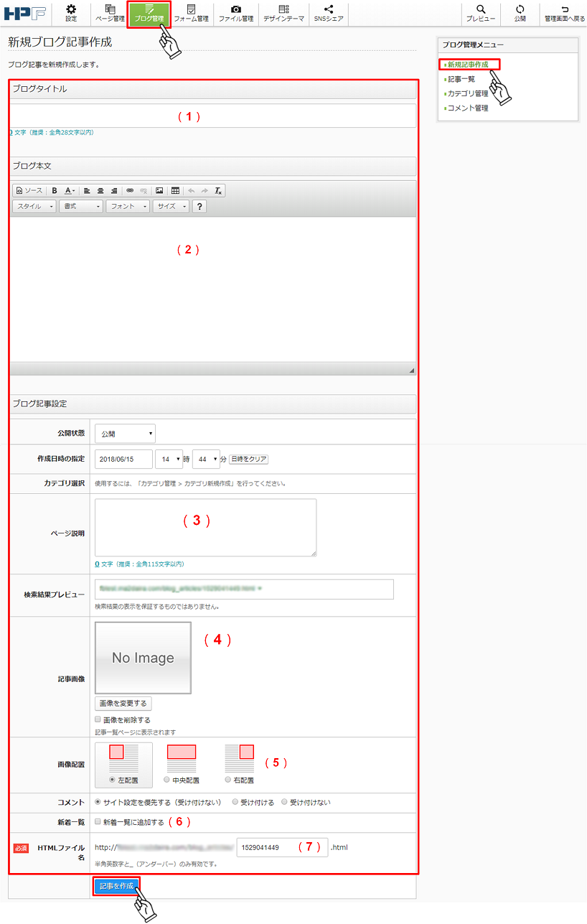Click the SNSシェア icon

328,13
